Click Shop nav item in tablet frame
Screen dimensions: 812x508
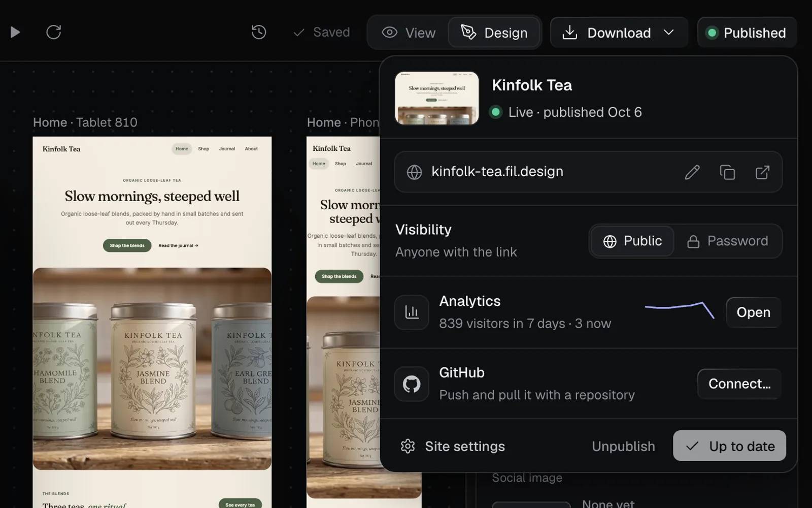pyautogui.click(x=204, y=149)
